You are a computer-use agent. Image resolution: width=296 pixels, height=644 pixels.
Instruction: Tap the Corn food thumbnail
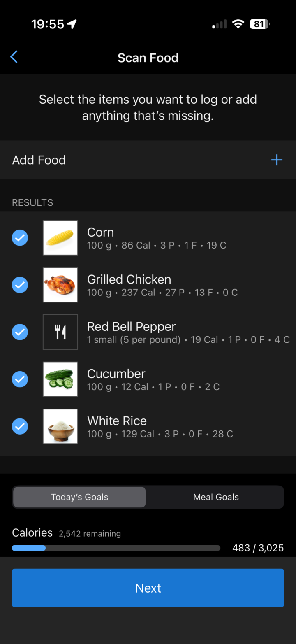coord(60,238)
